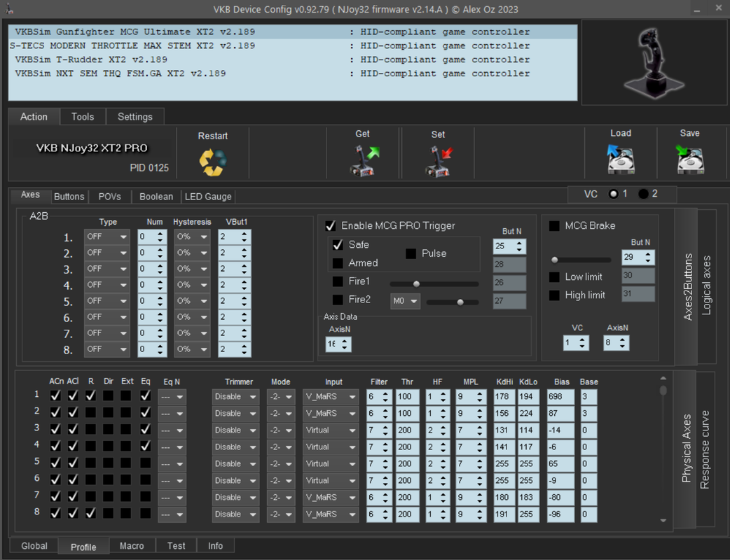Toggle the Fire1 checkbox
The height and width of the screenshot is (560, 730).
click(338, 281)
